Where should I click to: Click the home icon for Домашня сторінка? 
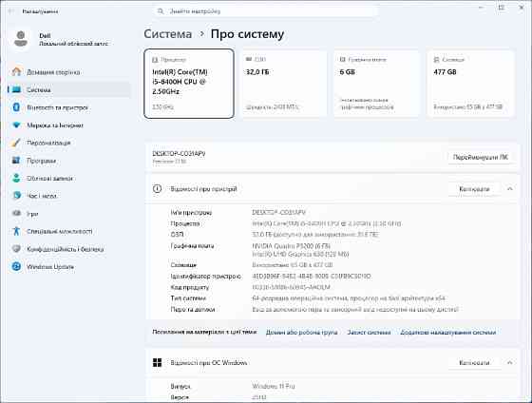coord(16,72)
